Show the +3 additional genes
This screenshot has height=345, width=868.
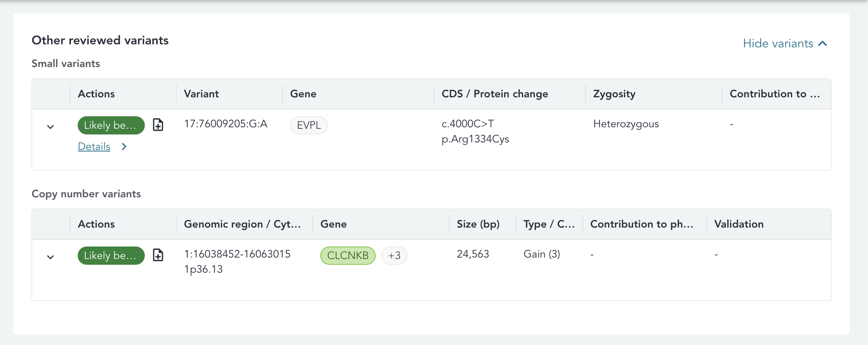click(394, 256)
